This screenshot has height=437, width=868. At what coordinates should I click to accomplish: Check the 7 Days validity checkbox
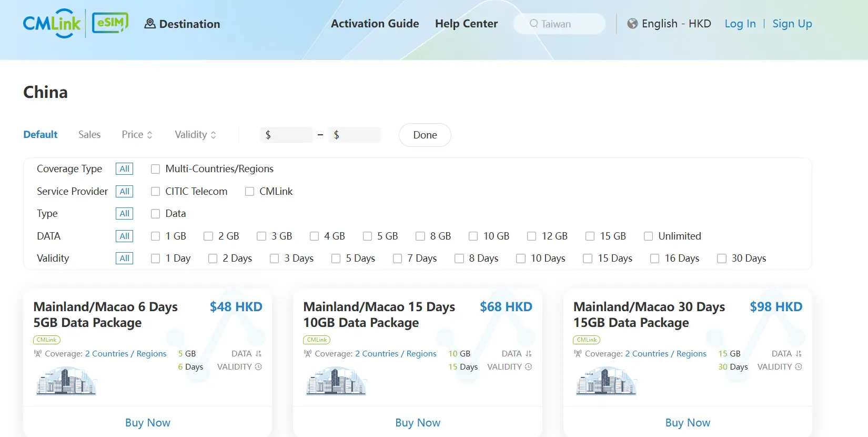(x=397, y=259)
